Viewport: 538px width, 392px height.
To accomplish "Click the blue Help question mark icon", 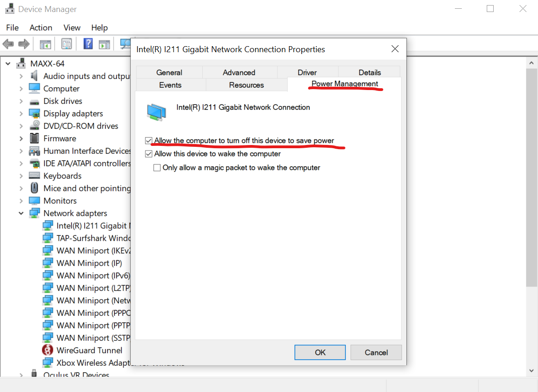I will 88,43.
